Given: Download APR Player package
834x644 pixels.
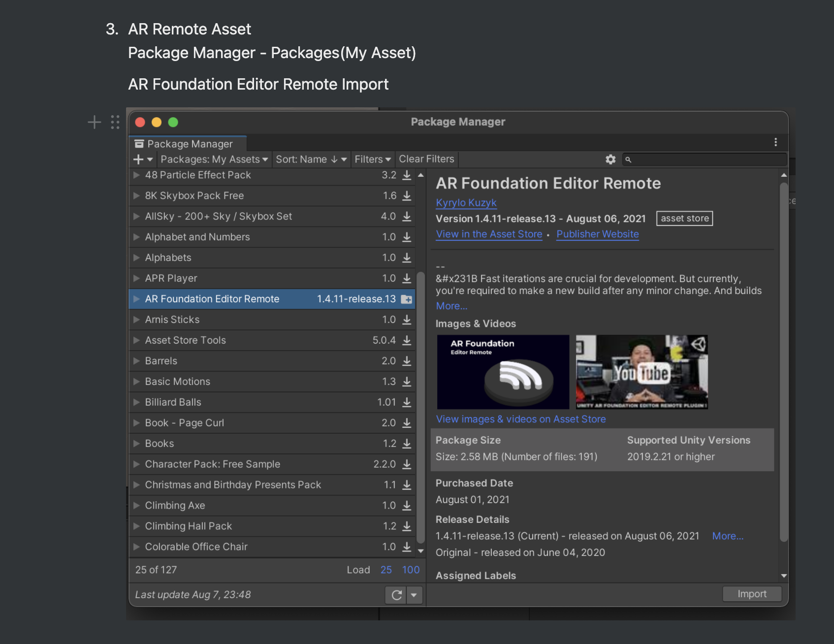Looking at the screenshot, I should pos(407,279).
